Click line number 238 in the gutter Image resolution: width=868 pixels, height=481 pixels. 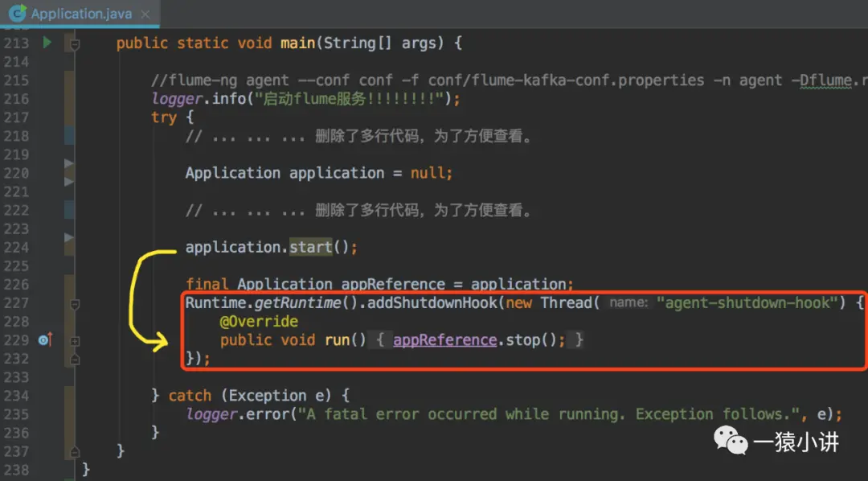[16, 470]
